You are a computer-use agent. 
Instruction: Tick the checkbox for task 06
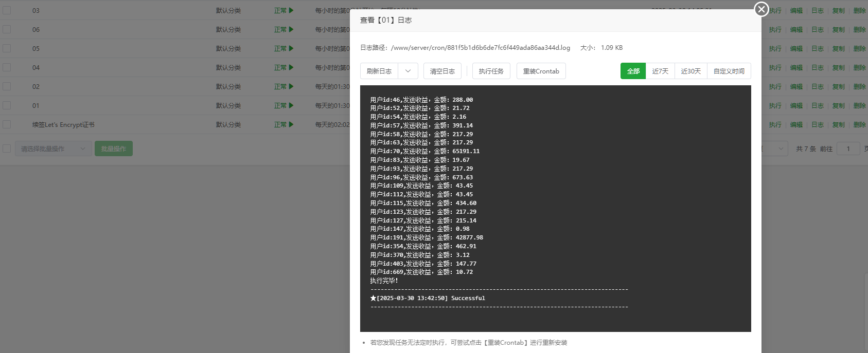tap(7, 29)
